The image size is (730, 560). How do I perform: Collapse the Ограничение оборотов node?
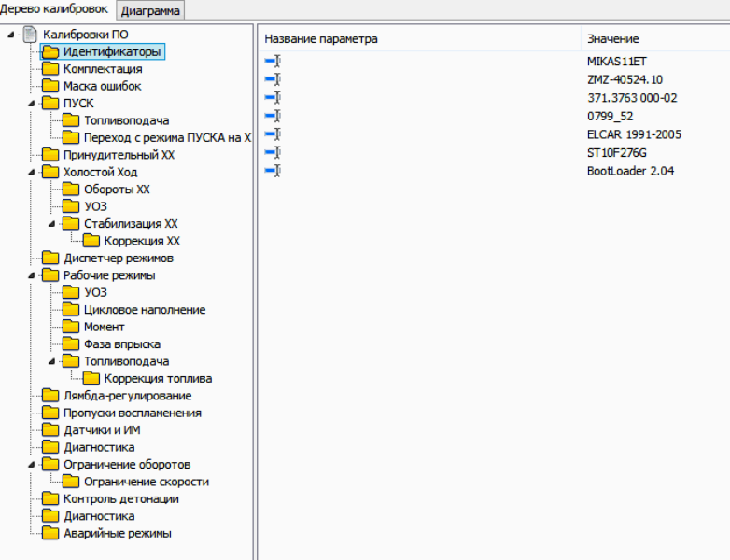[31, 465]
